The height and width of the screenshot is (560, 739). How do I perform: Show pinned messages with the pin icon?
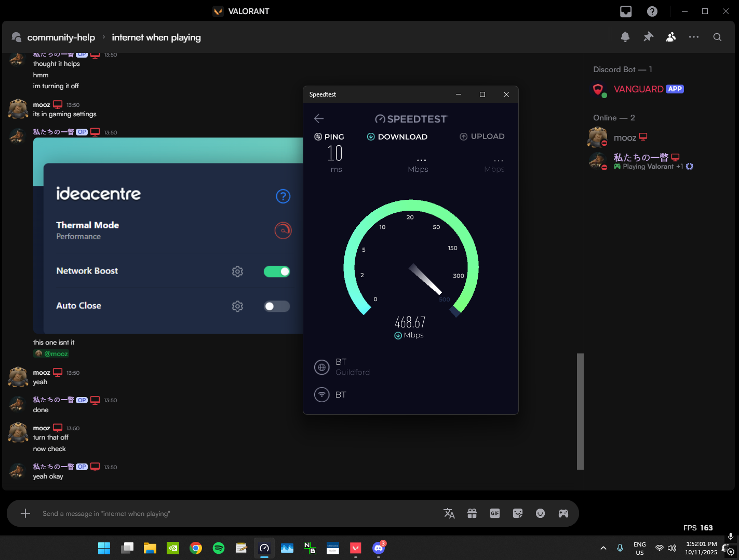tap(648, 37)
